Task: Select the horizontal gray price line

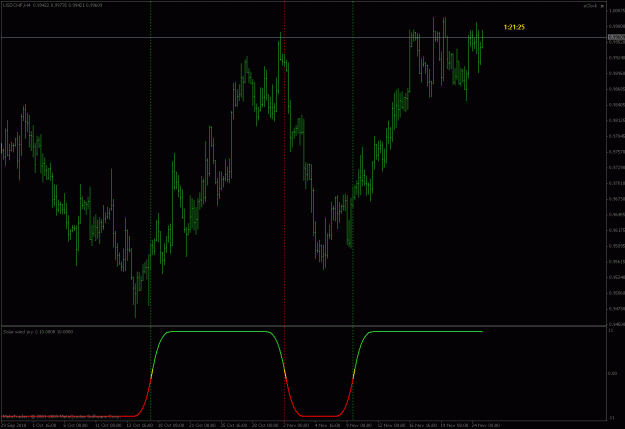Action: [x=303, y=37]
